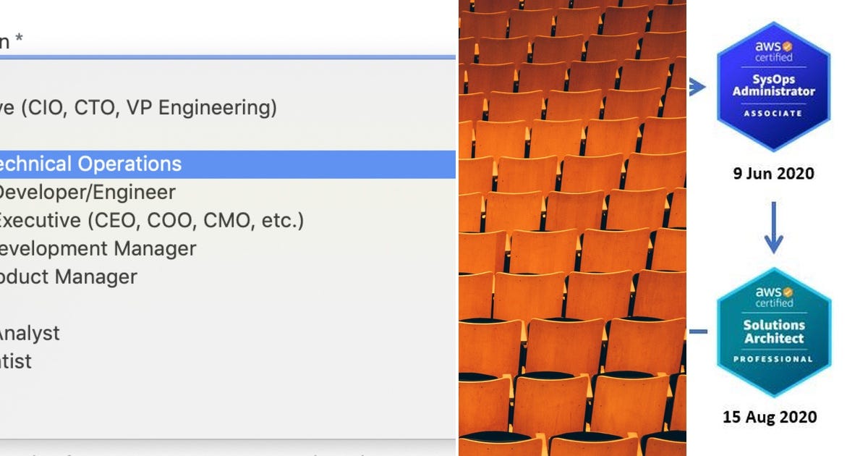Click the arrow pointing at the SysOps badge

(x=698, y=87)
